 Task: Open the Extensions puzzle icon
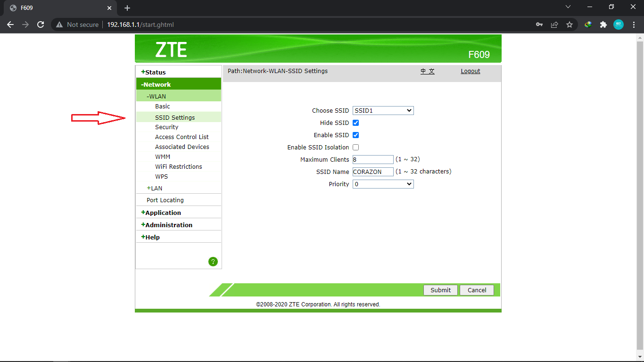click(603, 25)
